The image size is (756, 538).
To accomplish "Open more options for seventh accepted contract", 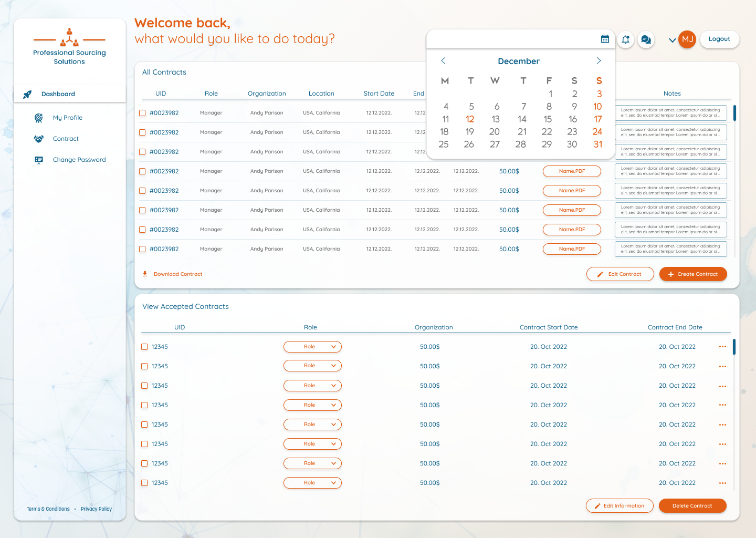I will tap(722, 463).
